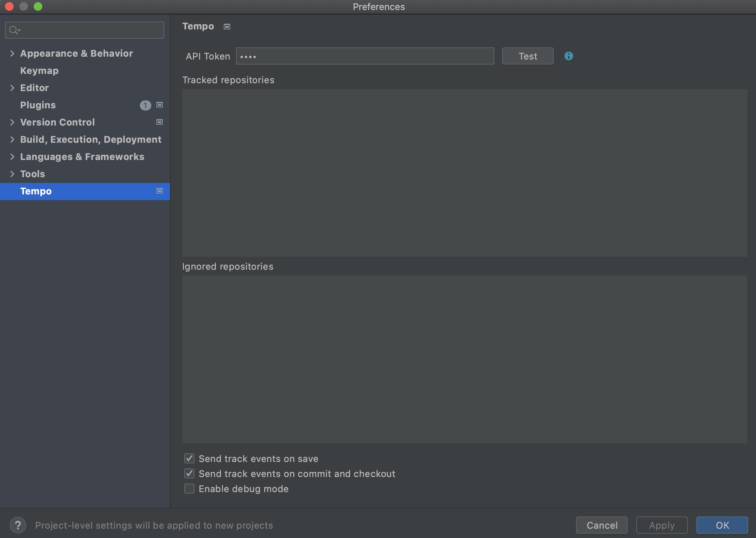The width and height of the screenshot is (756, 538).
Task: Click inside Tracked repositories list
Action: 464,173
